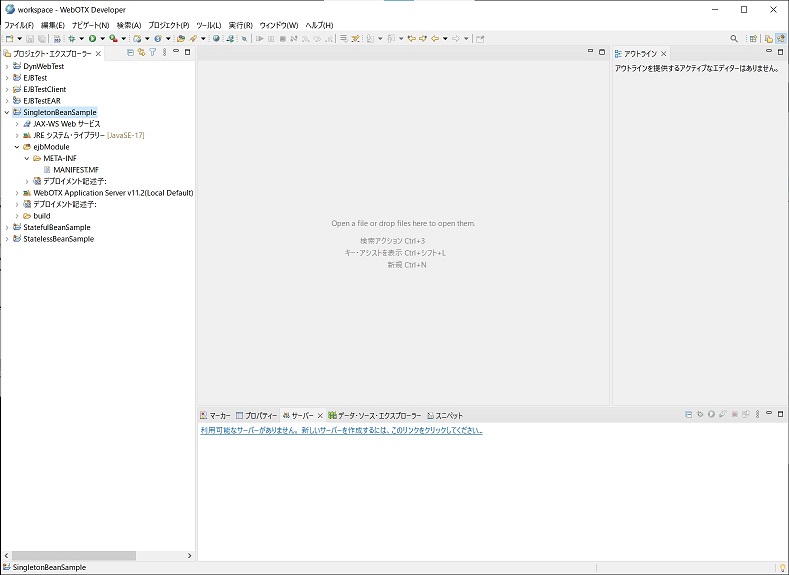This screenshot has height=575, width=789.
Task: Open the プロジェクト(P) menu
Action: pos(168,24)
